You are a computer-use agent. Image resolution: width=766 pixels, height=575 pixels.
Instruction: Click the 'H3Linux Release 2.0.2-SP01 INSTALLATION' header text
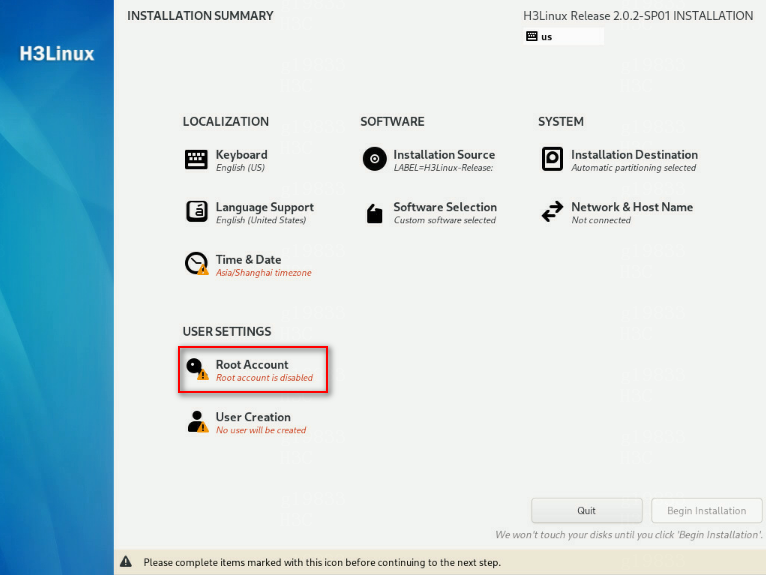pyautogui.click(x=638, y=16)
